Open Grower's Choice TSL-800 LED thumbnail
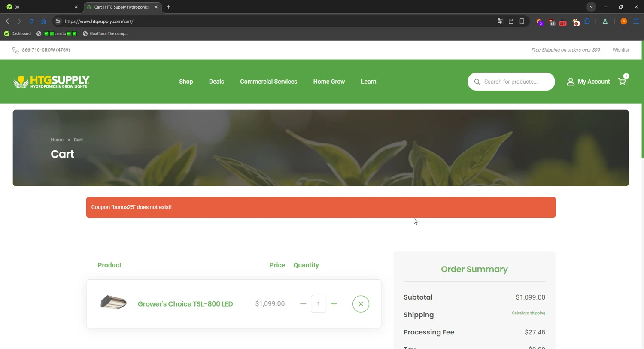This screenshot has height=349, width=644. point(113,303)
